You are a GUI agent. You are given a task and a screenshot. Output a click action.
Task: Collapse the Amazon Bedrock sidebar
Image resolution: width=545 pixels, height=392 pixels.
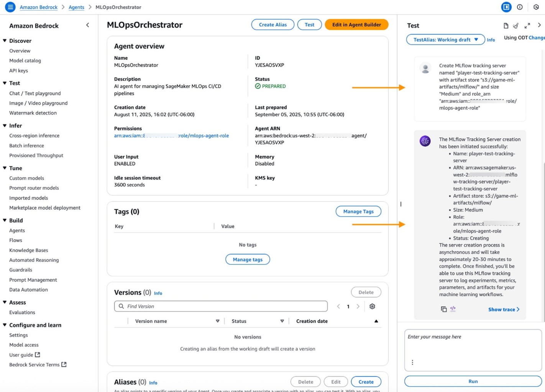point(87,25)
